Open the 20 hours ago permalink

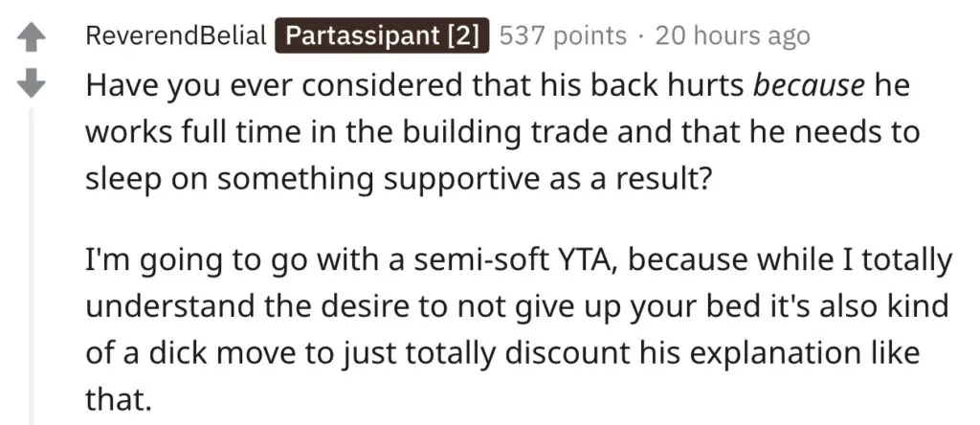[x=733, y=36]
